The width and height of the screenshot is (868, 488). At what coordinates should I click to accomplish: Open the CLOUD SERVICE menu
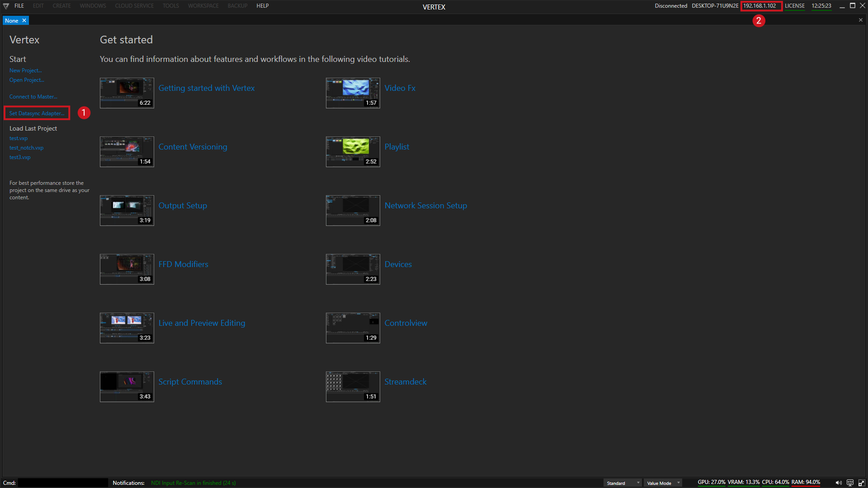pos(134,6)
